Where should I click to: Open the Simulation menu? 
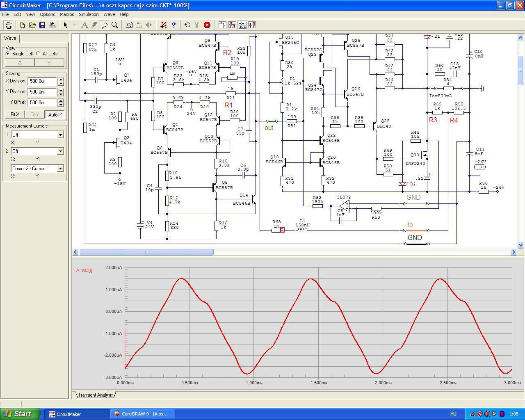pyautogui.click(x=89, y=14)
